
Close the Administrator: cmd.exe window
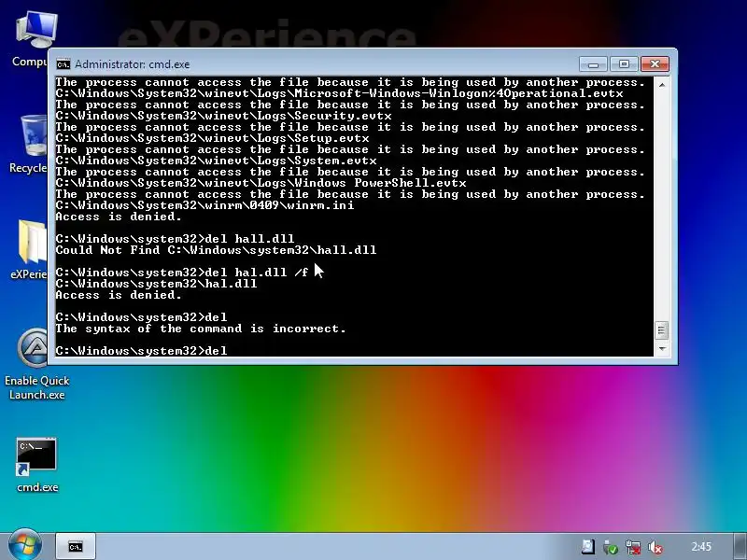click(x=655, y=63)
